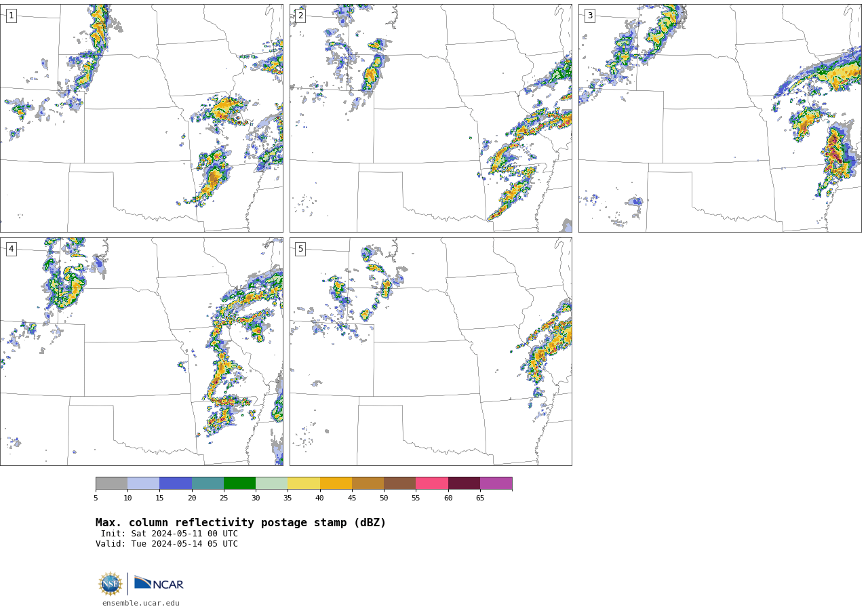Click the colorbar tick label 20
Viewport: 868px width, 611px height.
pos(192,498)
